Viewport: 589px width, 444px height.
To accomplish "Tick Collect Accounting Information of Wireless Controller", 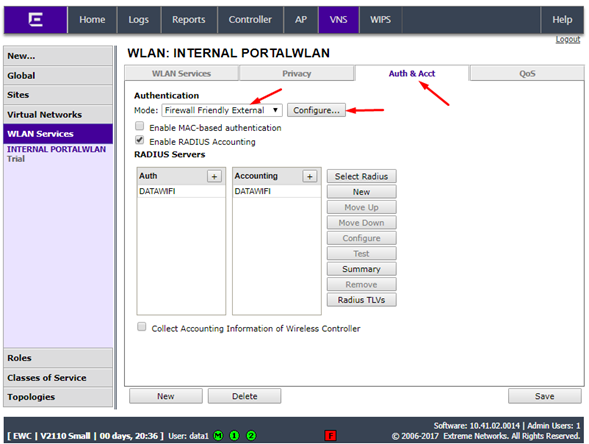I will [x=142, y=326].
